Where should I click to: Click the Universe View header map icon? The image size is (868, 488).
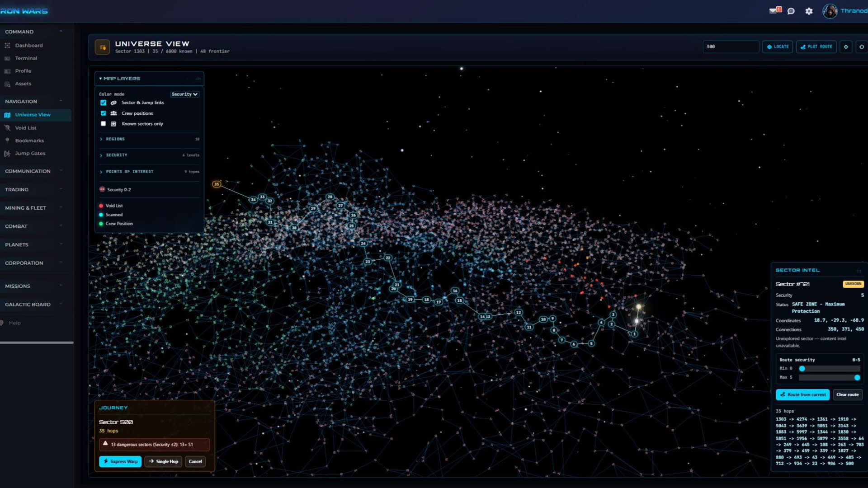[x=103, y=47]
